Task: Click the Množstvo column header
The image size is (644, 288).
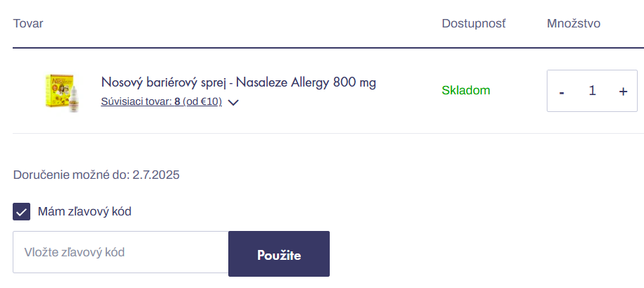Action: 573,23
